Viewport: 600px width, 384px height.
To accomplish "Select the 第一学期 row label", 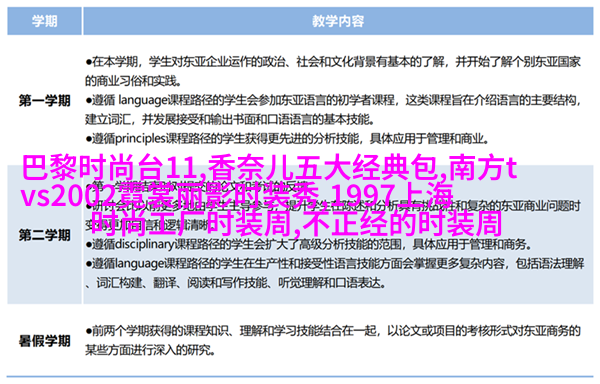I will (44, 101).
